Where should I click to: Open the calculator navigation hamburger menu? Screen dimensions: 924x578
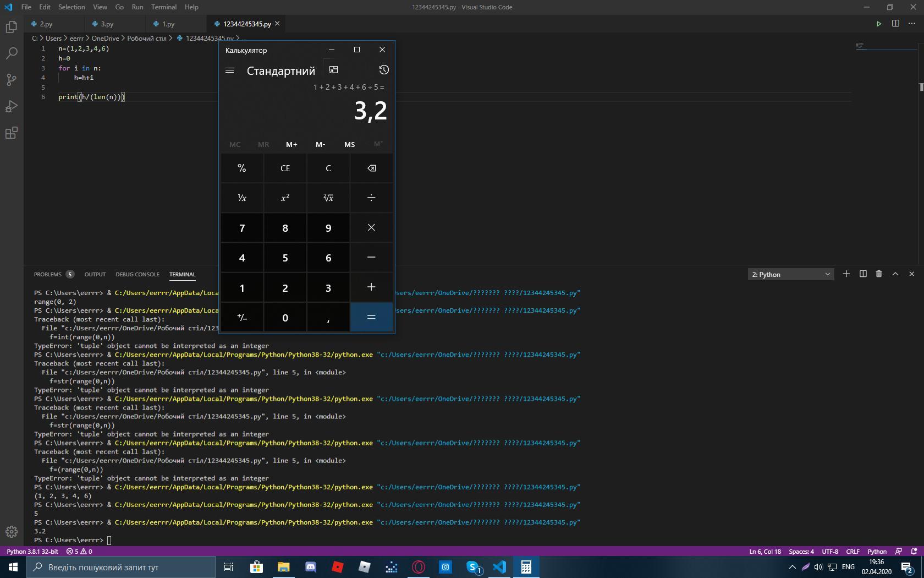pos(230,70)
